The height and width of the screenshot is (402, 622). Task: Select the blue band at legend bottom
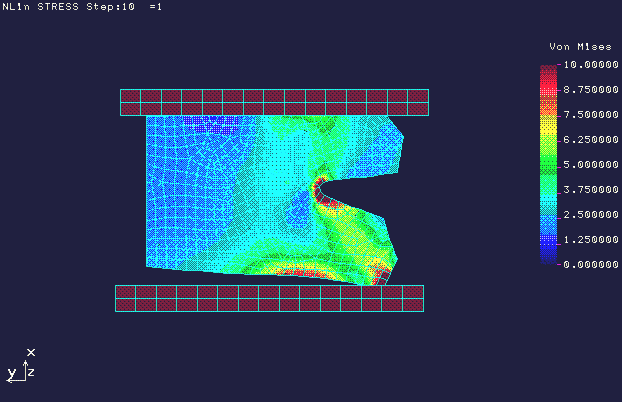coord(548,253)
